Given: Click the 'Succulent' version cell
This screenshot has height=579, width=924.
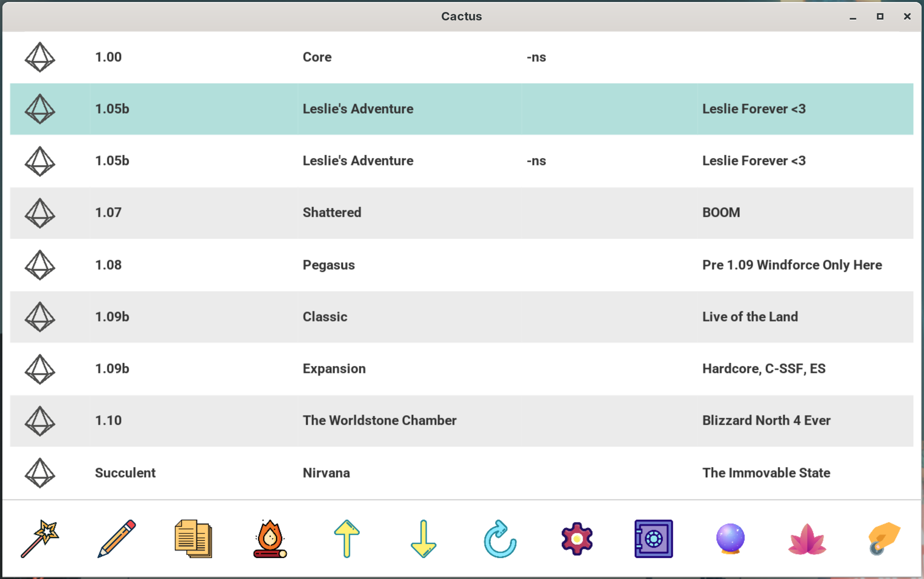Looking at the screenshot, I should pos(125,473).
